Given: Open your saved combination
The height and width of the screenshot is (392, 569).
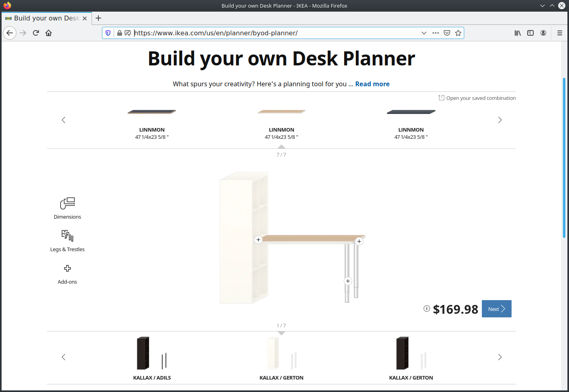Looking at the screenshot, I should [x=477, y=98].
